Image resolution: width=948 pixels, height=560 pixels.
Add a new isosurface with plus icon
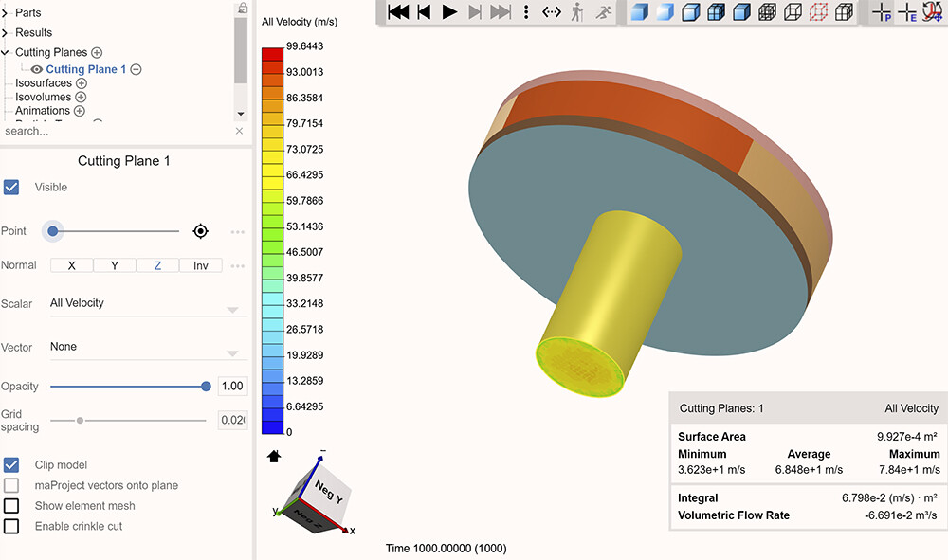81,83
